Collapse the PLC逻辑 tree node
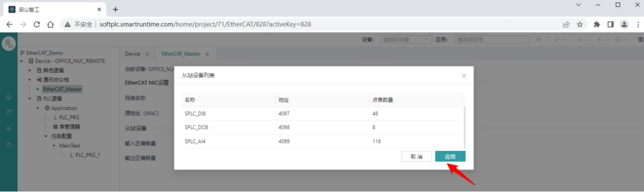This screenshot has width=644, height=192. click(x=29, y=99)
